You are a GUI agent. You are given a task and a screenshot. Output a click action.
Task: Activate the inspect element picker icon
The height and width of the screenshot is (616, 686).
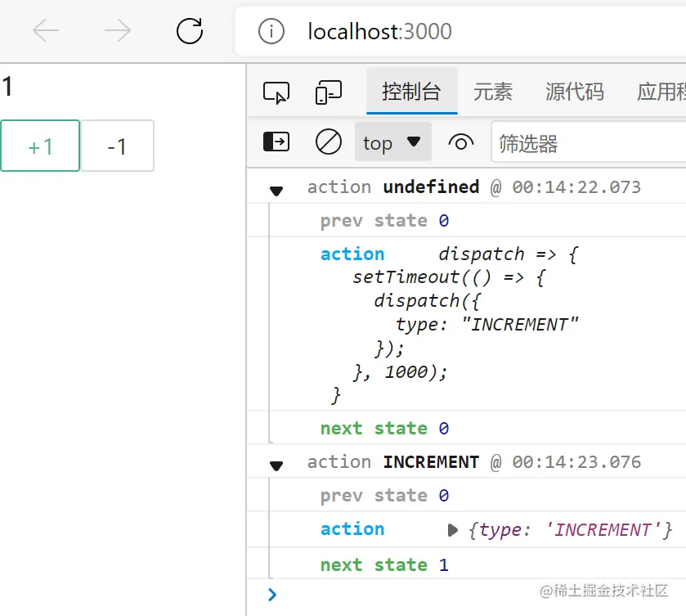click(276, 92)
